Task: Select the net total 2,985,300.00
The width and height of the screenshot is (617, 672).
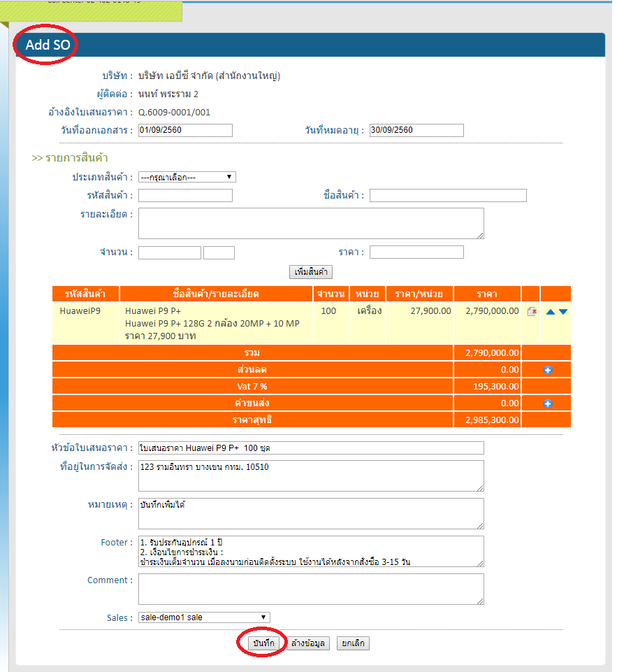Action: pyautogui.click(x=492, y=420)
